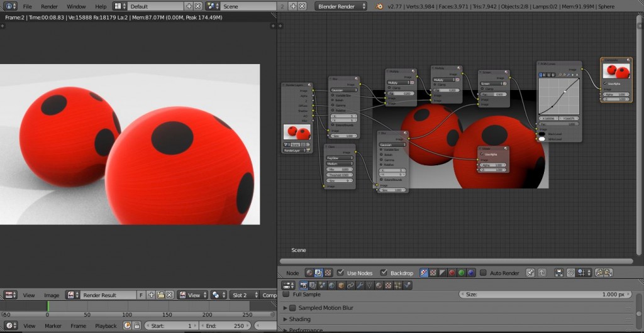
Task: Click the End frame field showing 250
Action: pyautogui.click(x=224, y=325)
